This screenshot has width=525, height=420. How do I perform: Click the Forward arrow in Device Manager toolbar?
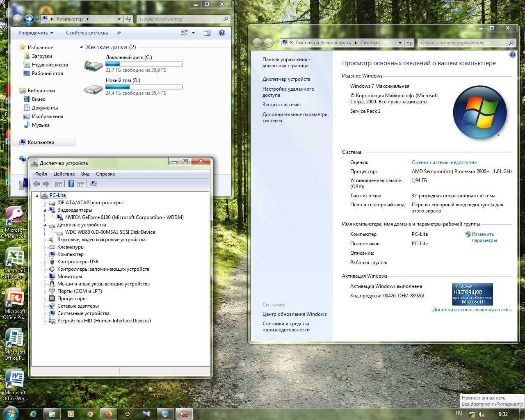tap(46, 184)
